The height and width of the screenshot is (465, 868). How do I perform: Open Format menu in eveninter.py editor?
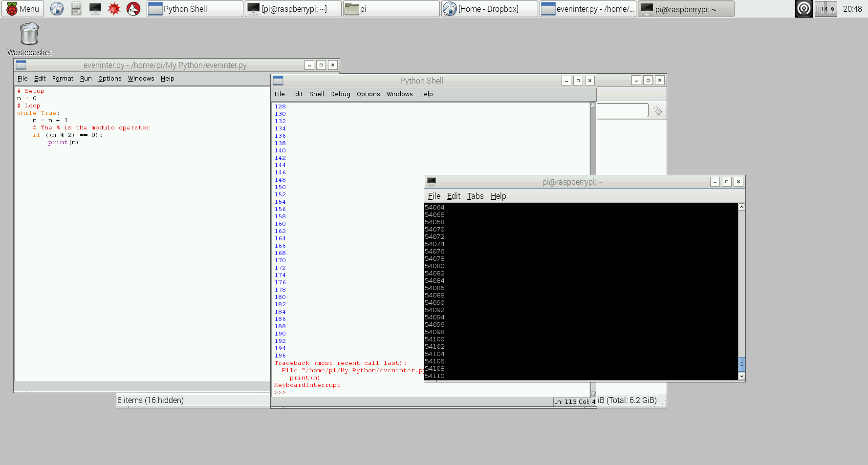pyautogui.click(x=63, y=79)
